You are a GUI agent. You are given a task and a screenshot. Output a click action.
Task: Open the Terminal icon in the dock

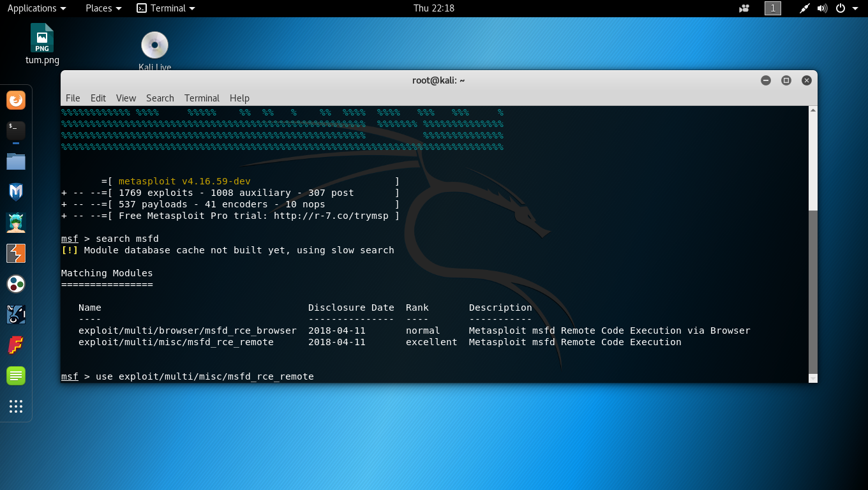pos(16,131)
